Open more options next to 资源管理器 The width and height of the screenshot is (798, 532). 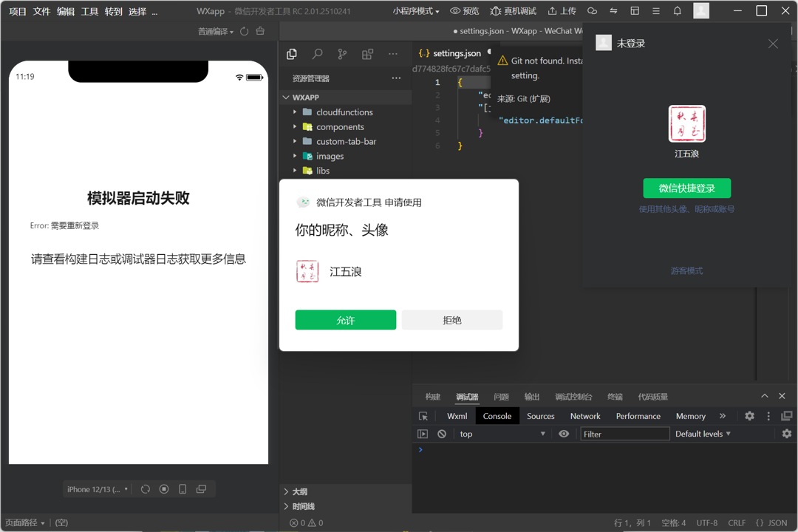point(396,78)
